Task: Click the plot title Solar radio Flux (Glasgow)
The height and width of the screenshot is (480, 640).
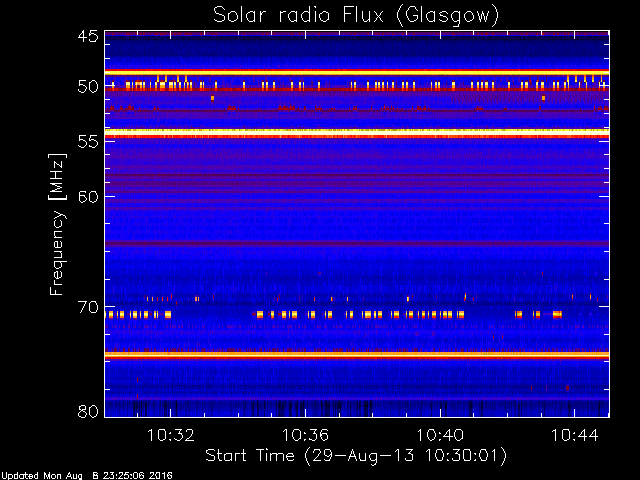Action: (356, 15)
